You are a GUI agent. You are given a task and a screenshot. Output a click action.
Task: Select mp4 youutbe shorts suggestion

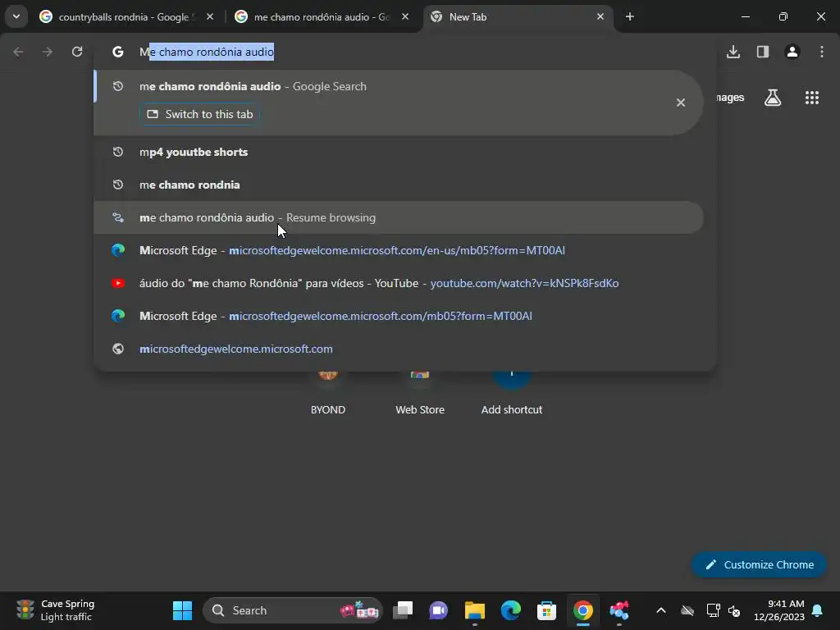point(399,152)
